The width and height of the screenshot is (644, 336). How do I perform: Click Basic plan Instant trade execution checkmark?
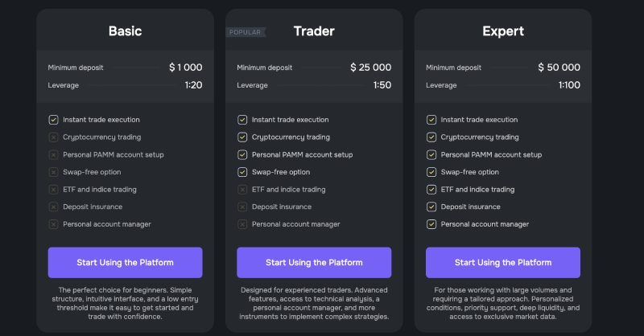(53, 120)
